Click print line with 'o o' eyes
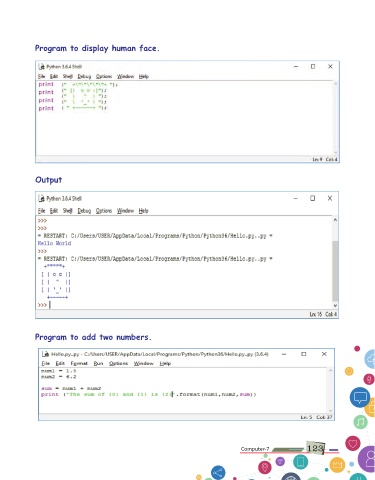This screenshot has width=375, height=480. click(73, 92)
